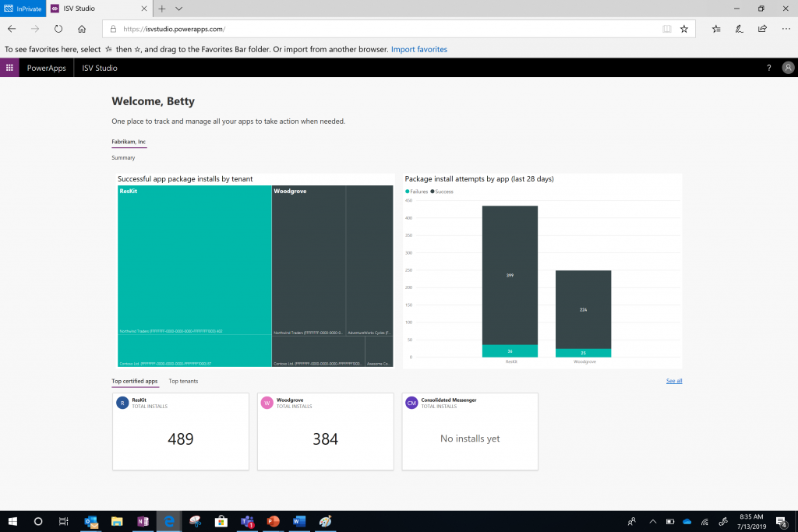Open a new browser tab
This screenshot has width=798, height=532.
[x=162, y=9]
